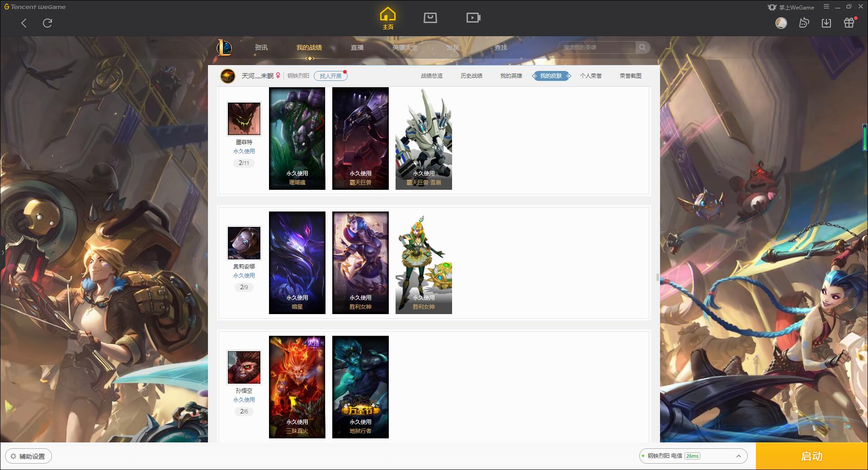Image resolution: width=868 pixels, height=470 pixels.
Task: Go back with the left arrow icon
Action: pos(24,23)
